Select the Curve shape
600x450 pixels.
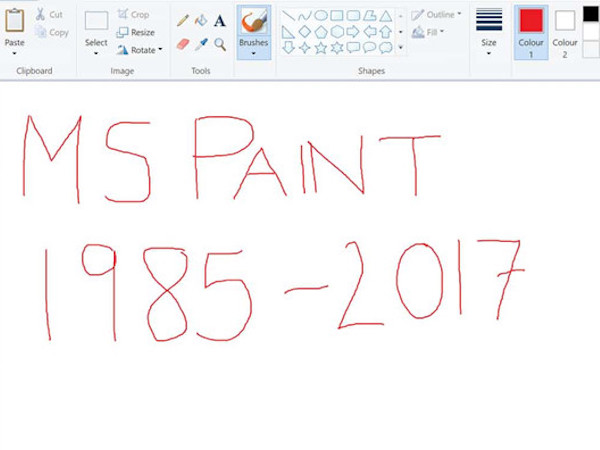[305, 16]
